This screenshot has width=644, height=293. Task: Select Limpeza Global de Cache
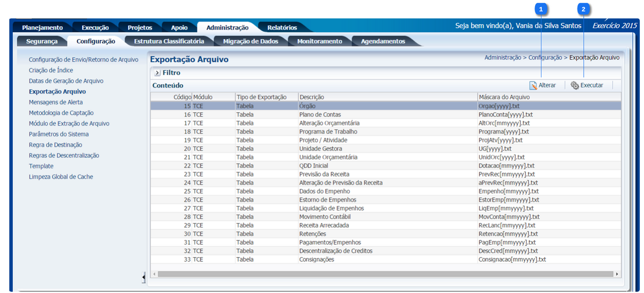(x=61, y=177)
